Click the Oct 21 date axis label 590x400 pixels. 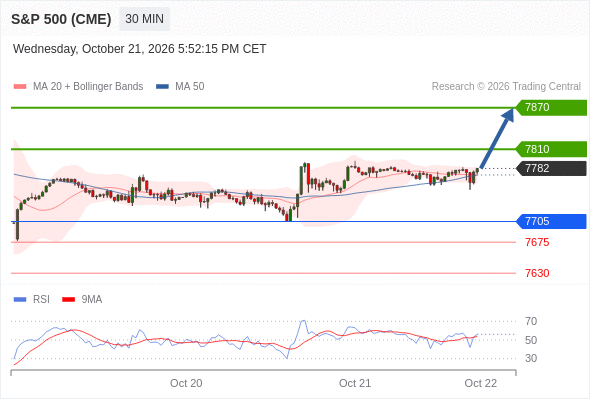[x=355, y=383]
